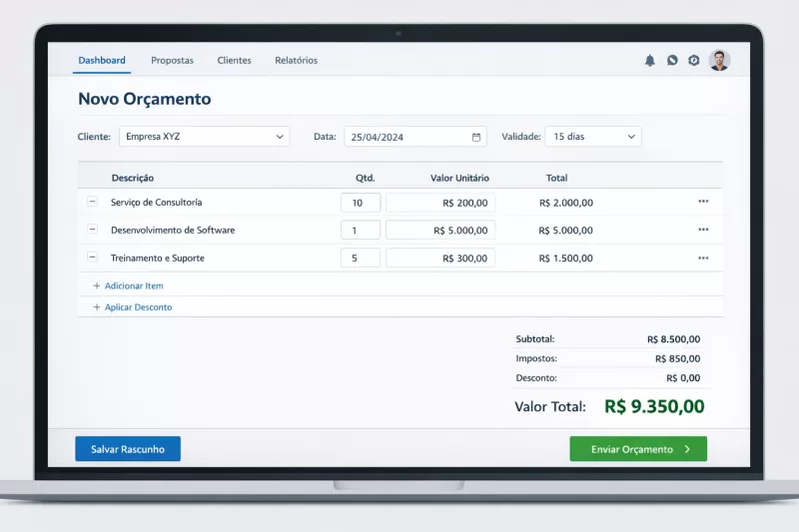Click the Data field showing 25/04/2024
799x532 pixels.
[415, 137]
